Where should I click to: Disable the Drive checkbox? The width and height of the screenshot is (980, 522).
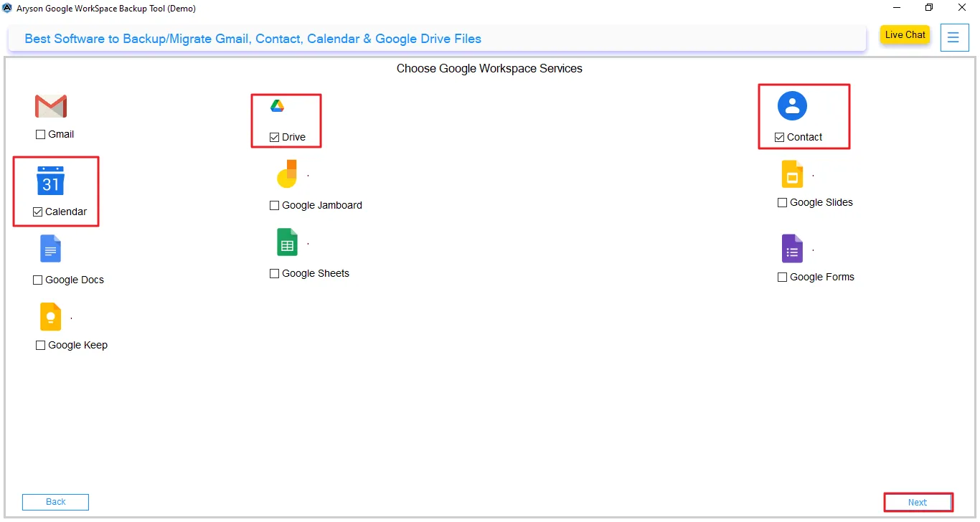[274, 136]
